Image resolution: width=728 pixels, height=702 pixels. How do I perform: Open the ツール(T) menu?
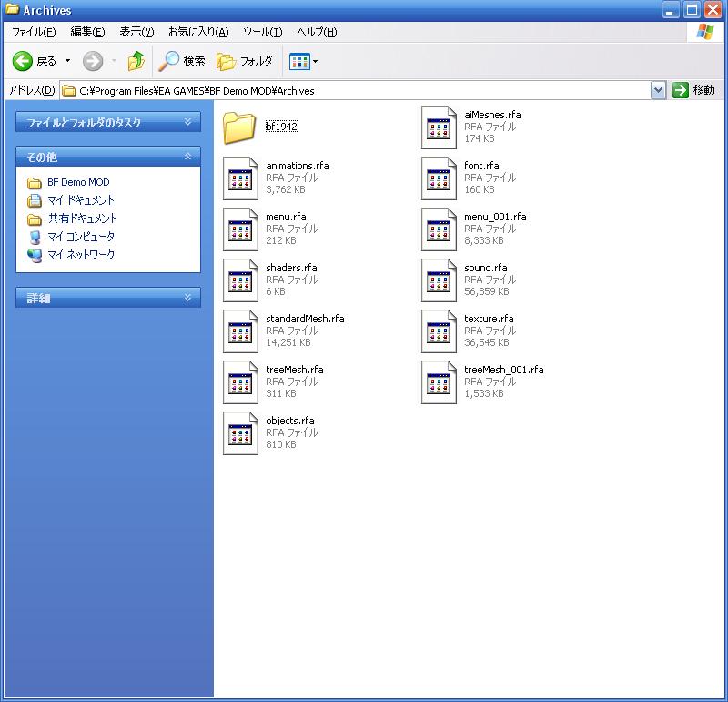point(262,32)
